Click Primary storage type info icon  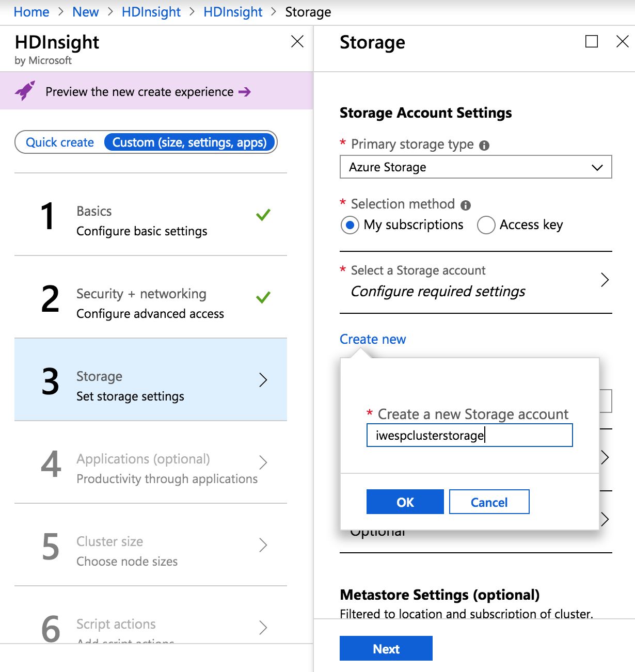[x=484, y=145]
